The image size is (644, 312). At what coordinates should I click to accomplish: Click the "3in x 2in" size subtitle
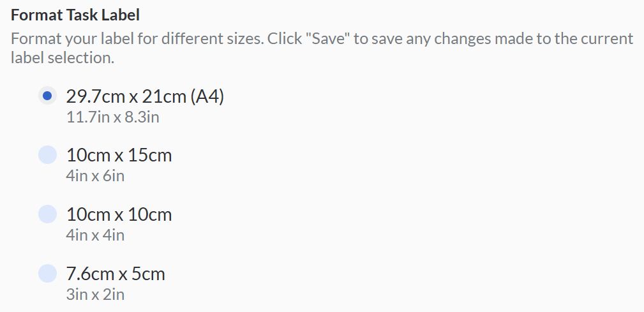(95, 295)
